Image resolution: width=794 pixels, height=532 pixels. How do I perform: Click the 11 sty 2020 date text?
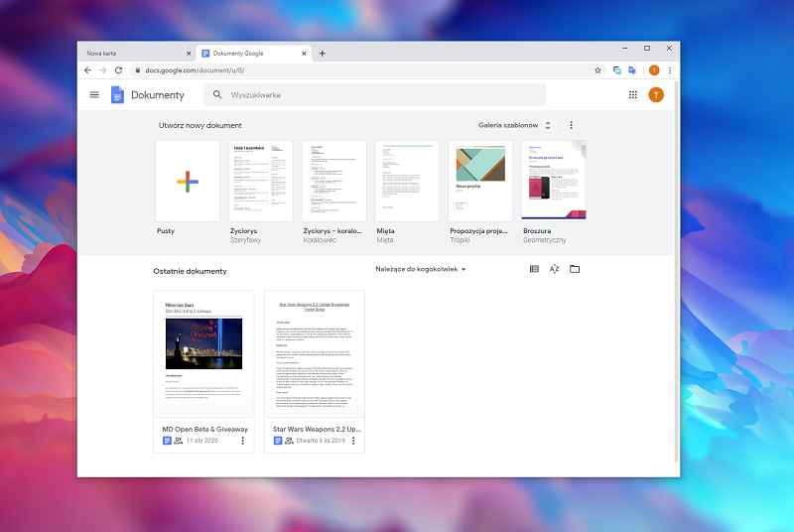click(202, 441)
